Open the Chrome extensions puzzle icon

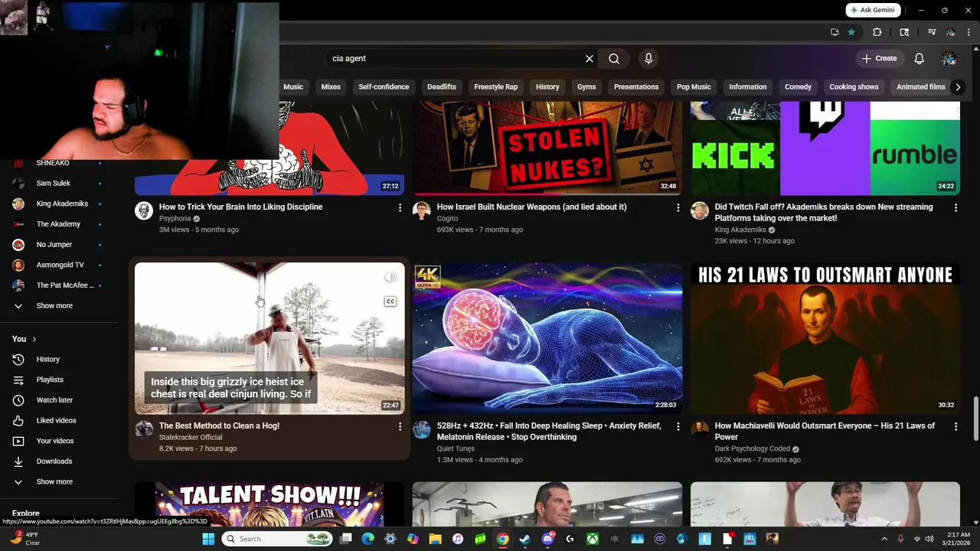pos(877,32)
